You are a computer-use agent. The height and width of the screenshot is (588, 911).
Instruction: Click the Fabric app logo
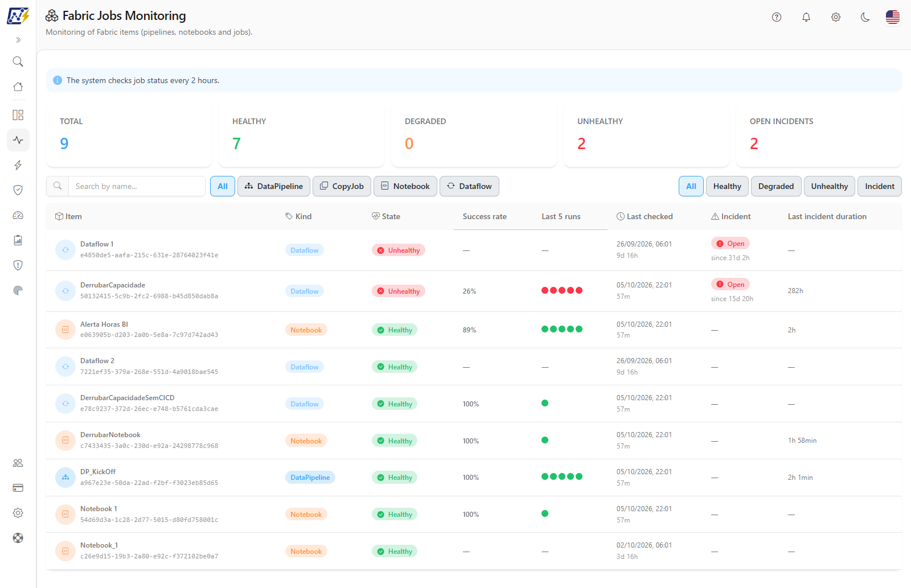coord(18,15)
